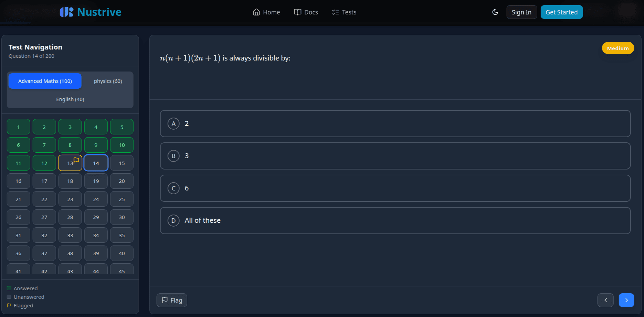The width and height of the screenshot is (644, 317).
Task: Open the Docs nav link
Action: tap(306, 12)
